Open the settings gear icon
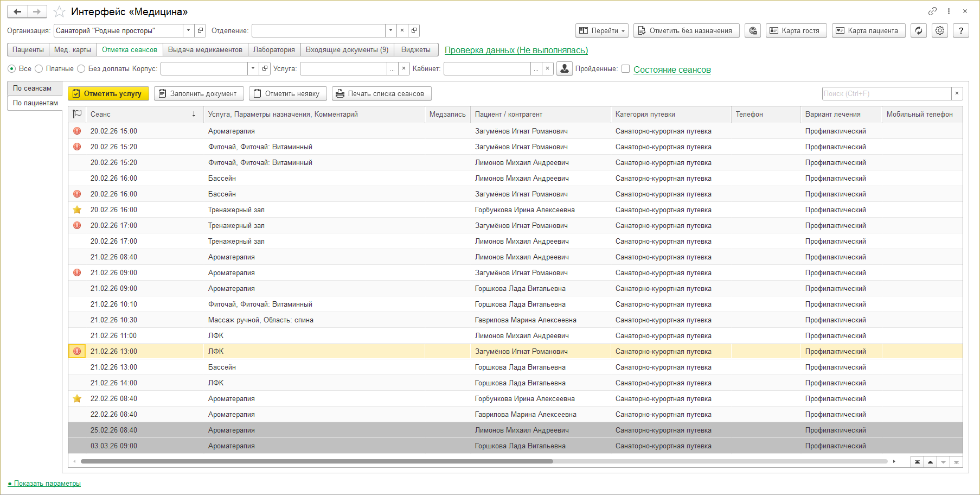Image resolution: width=980 pixels, height=495 pixels. pos(940,31)
